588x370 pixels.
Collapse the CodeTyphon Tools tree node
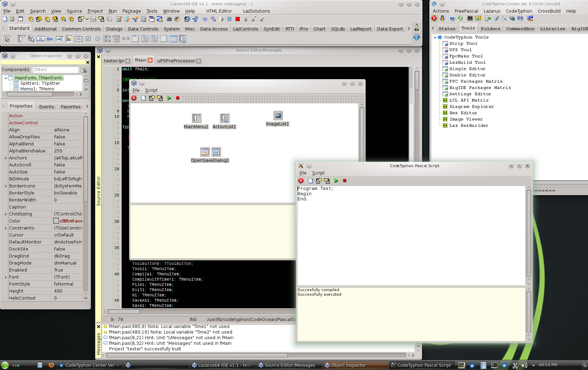[435, 37]
